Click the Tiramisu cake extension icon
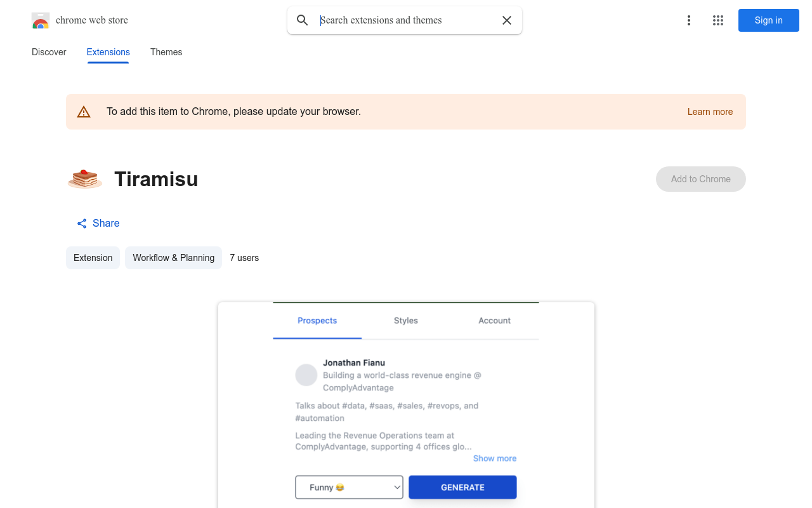 pyautogui.click(x=85, y=179)
